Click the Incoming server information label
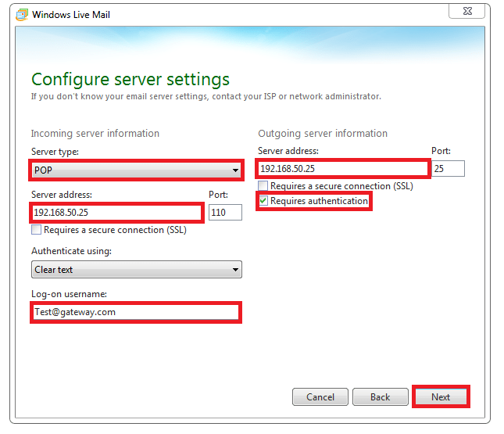This screenshot has width=504, height=434. point(95,133)
